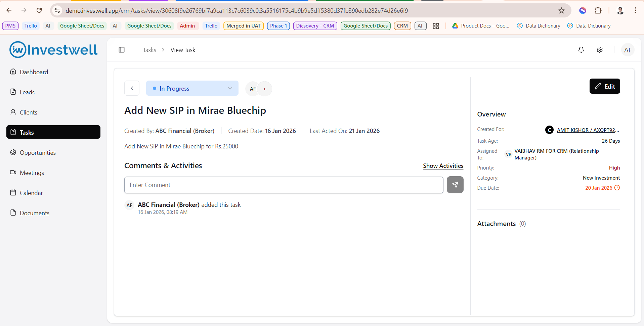Click the 20 Jan 2026 due date

[x=599, y=188]
